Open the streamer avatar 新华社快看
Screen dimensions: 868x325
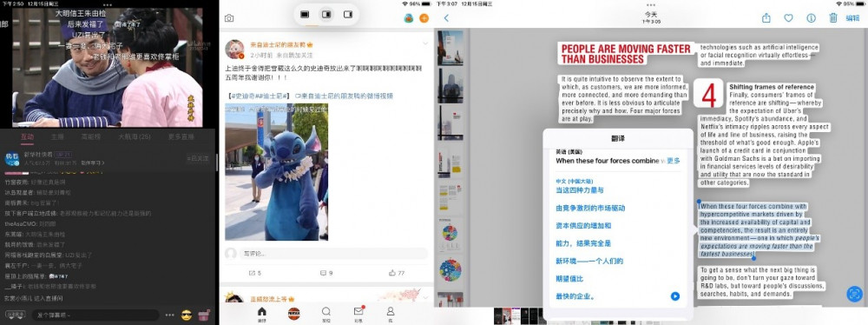click(12, 158)
